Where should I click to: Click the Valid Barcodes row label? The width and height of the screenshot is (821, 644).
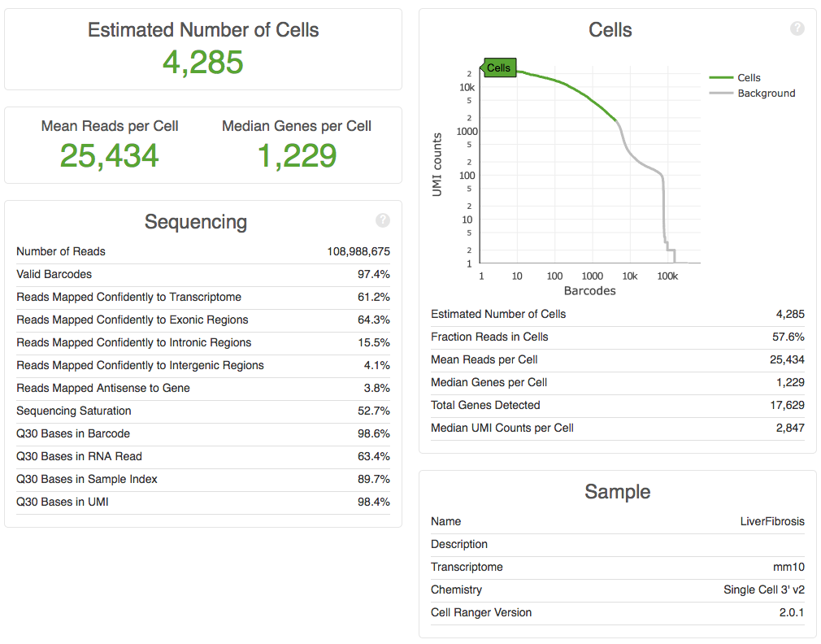54,274
